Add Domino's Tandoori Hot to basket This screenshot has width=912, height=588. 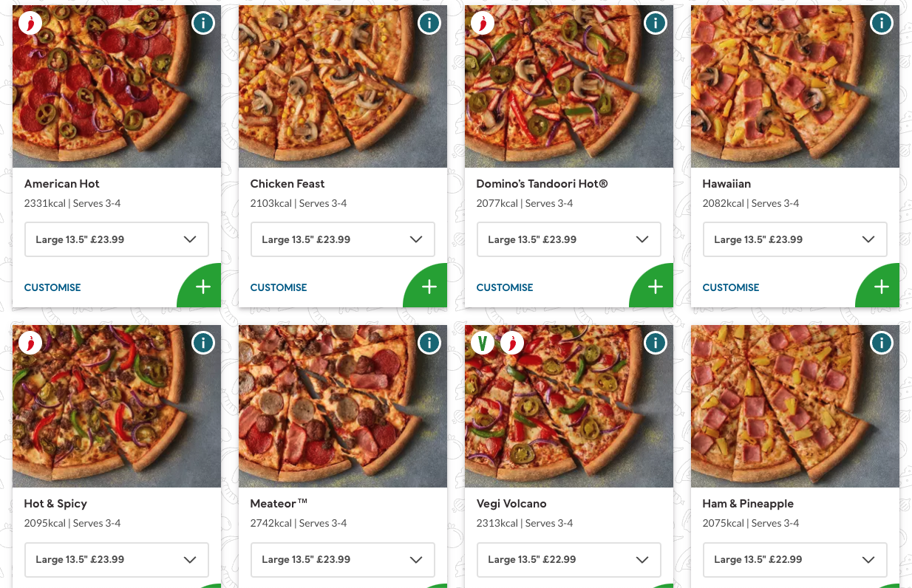coord(655,287)
